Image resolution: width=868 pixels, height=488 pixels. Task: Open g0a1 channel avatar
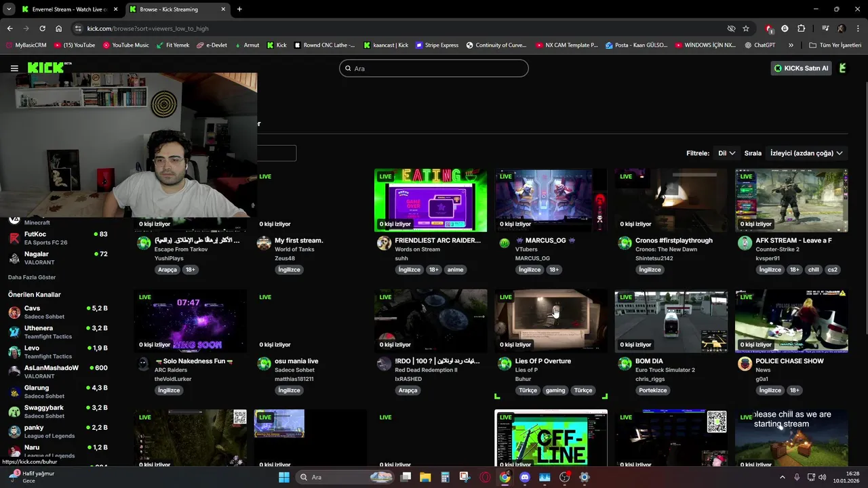(745, 364)
